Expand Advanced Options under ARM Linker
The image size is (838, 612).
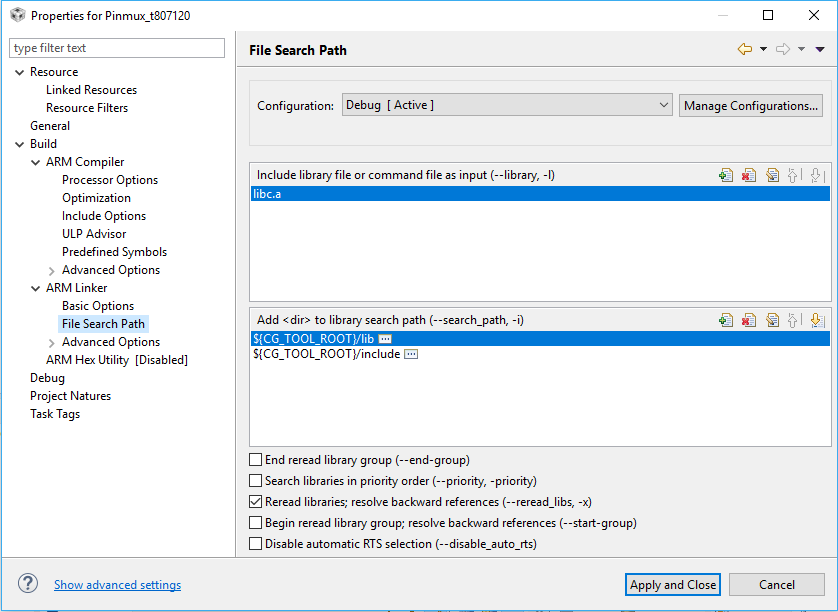tap(52, 342)
